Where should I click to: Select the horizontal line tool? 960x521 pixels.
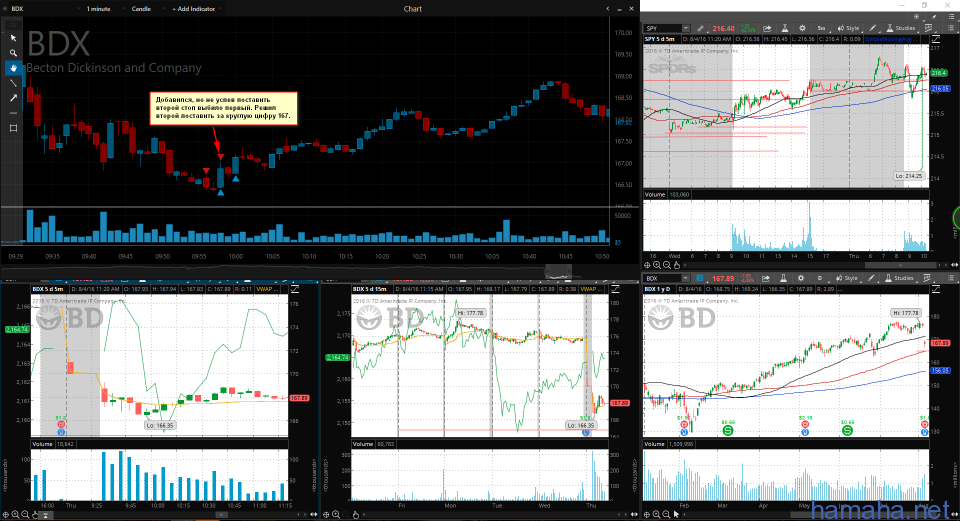[13, 113]
